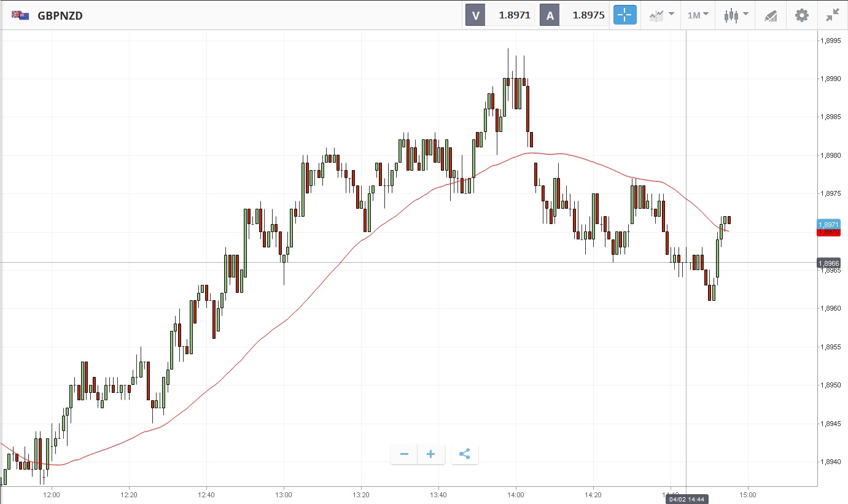Click the 1,8960 price axis label
The width and height of the screenshot is (848, 504).
point(831,309)
